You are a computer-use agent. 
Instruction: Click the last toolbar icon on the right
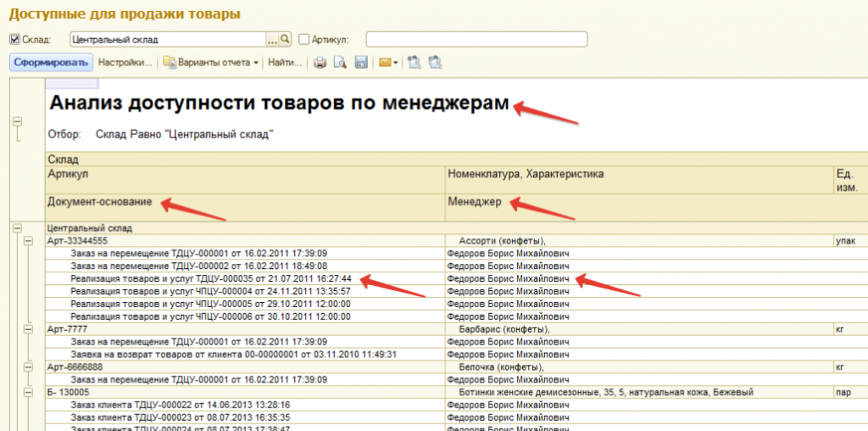435,62
